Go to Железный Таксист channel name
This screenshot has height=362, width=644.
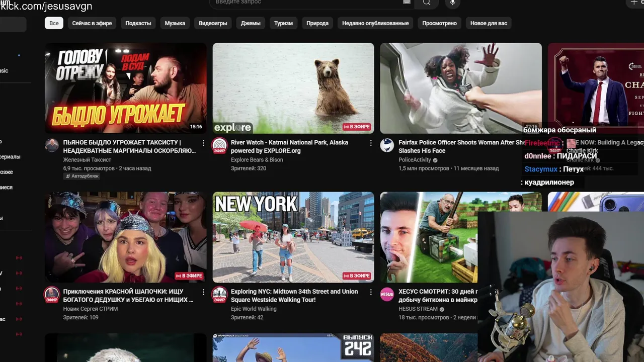pyautogui.click(x=87, y=160)
